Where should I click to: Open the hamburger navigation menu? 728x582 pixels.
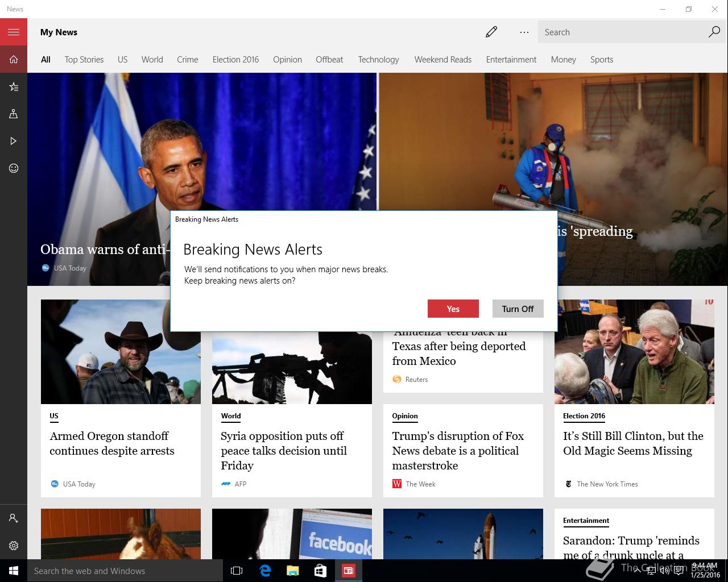(x=14, y=32)
